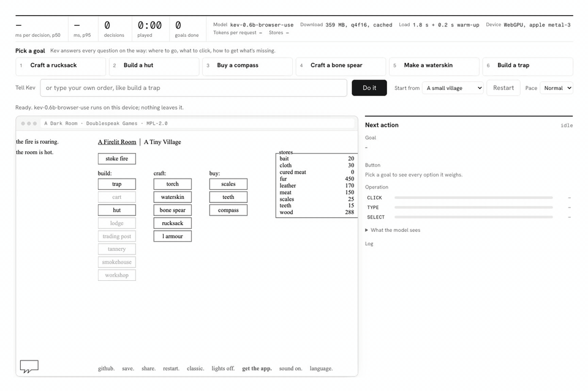Click the Restart button beside Start from
Image resolution: width=588 pixels, height=391 pixels.
[503, 88]
